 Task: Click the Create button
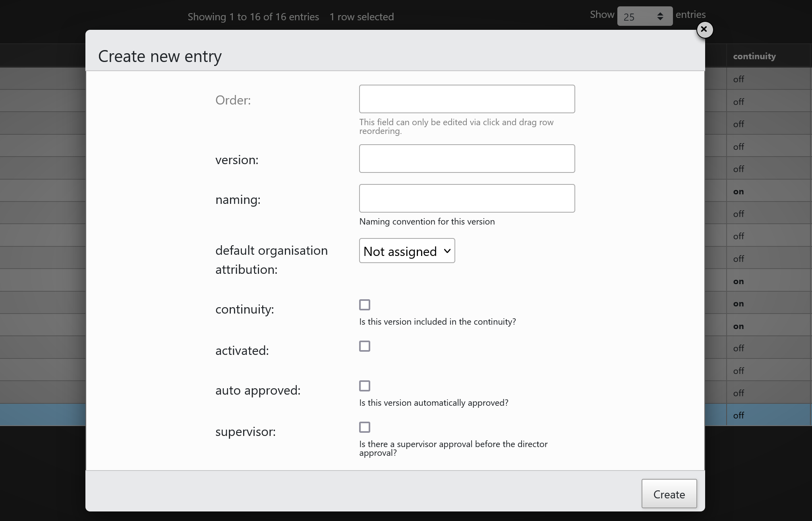(669, 494)
